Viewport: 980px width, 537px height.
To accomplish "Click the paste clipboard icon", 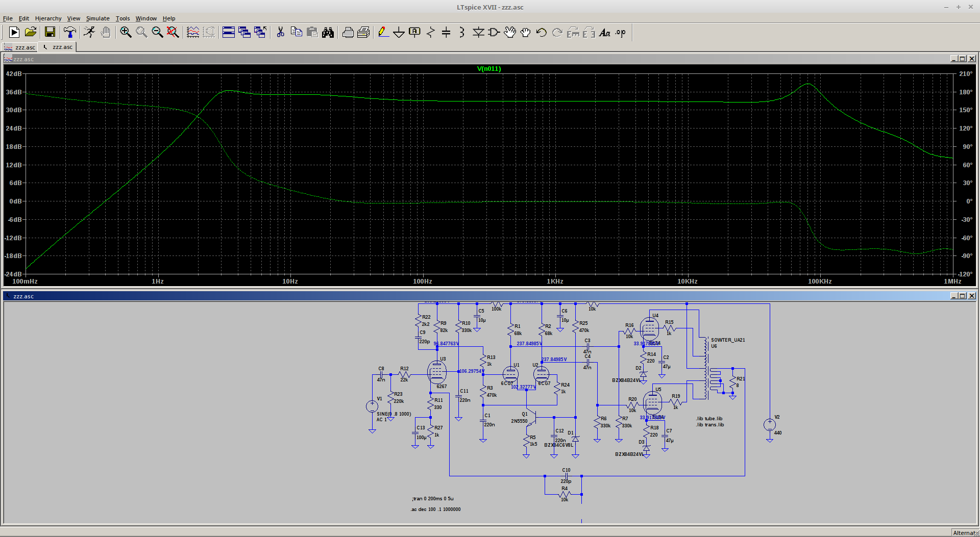I will point(312,32).
